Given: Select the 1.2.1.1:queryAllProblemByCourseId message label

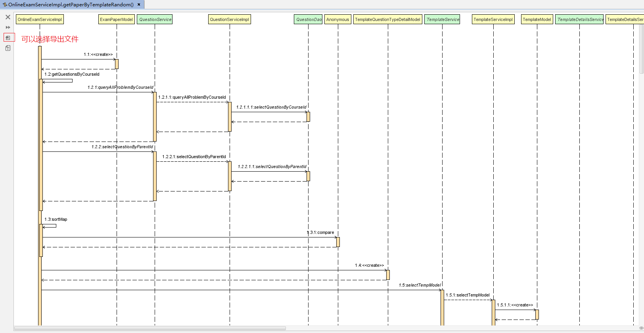Looking at the screenshot, I should (x=192, y=97).
